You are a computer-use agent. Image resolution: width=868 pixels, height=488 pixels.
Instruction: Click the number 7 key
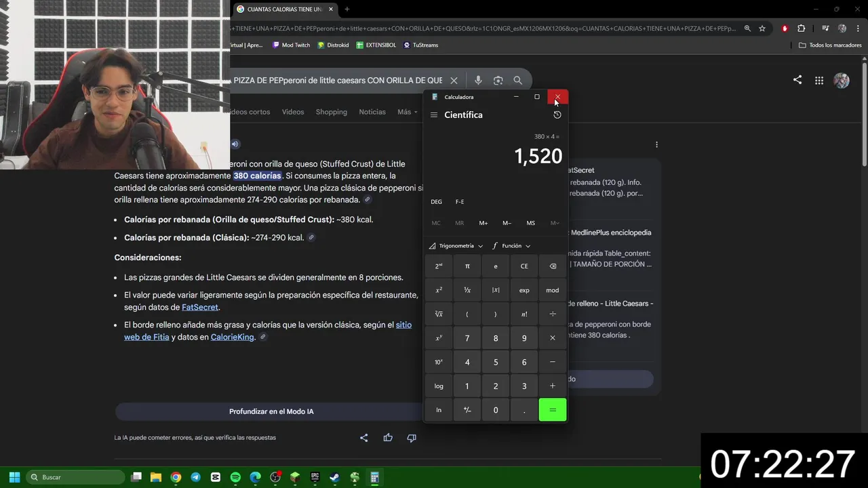(467, 338)
